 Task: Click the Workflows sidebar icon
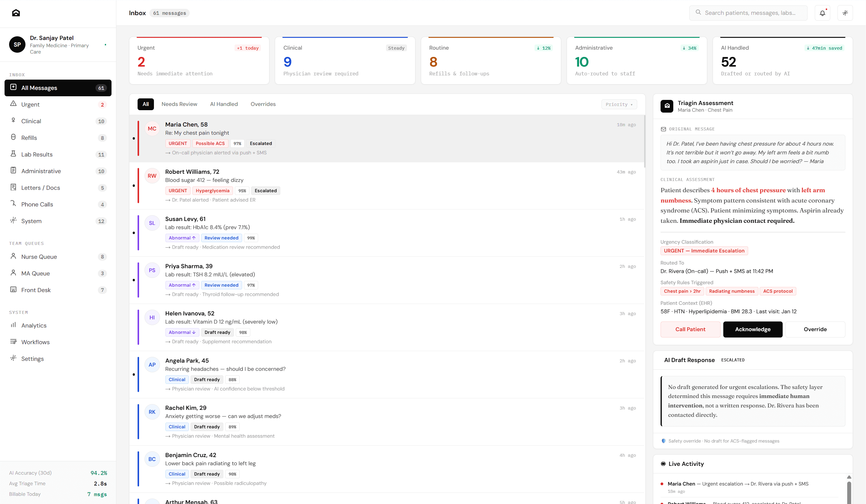[13, 342]
